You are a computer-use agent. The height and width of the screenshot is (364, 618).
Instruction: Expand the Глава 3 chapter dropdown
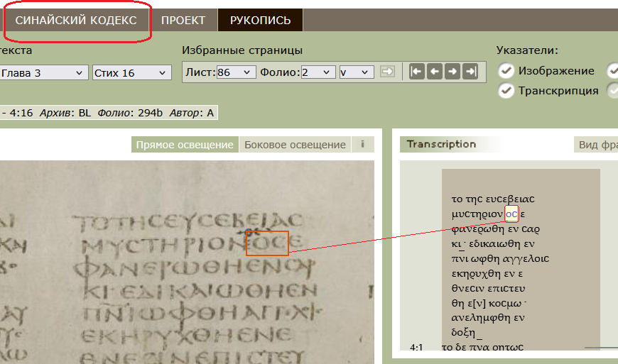click(x=43, y=73)
